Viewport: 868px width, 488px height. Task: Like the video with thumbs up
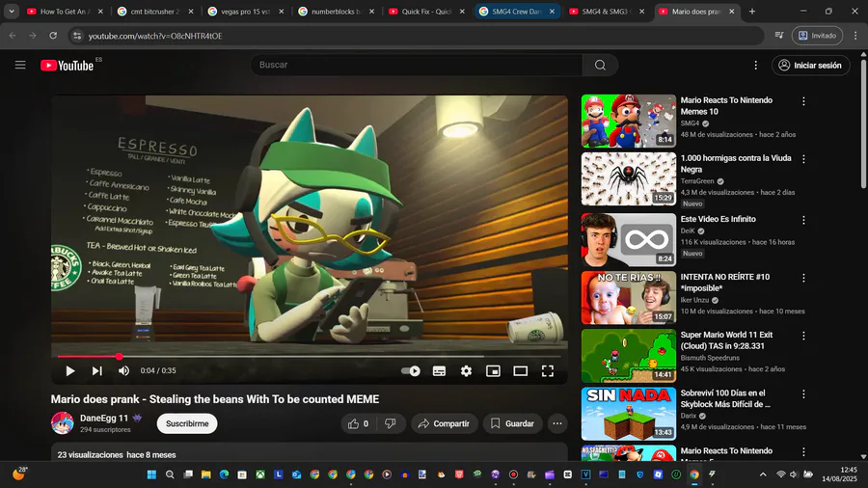[359, 423]
